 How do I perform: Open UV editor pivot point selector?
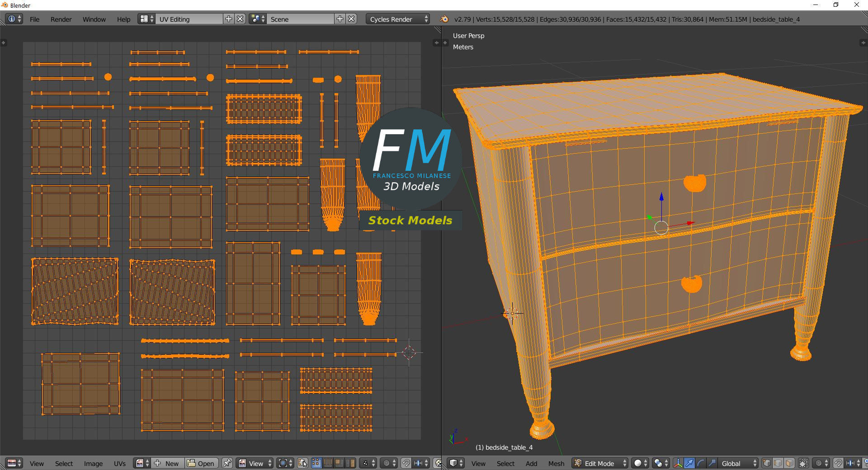[285, 463]
